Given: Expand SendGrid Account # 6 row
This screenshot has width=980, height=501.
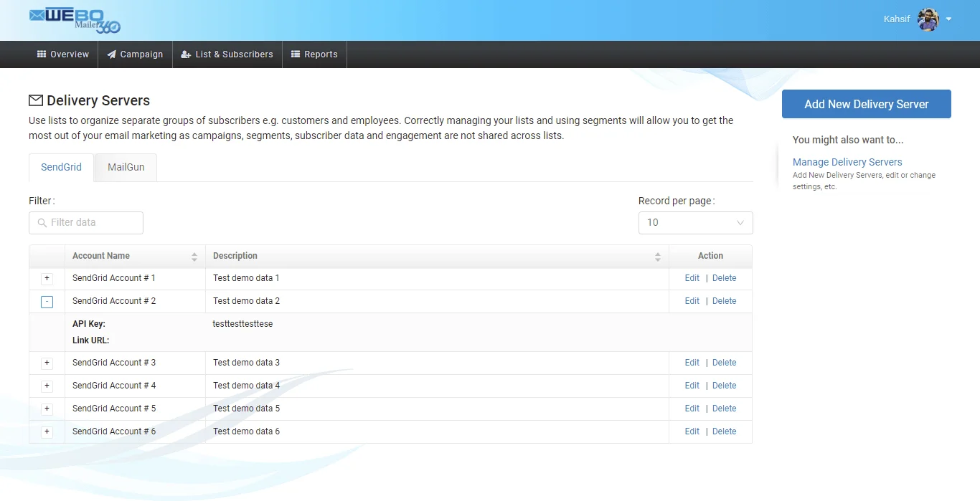Looking at the screenshot, I should point(47,432).
